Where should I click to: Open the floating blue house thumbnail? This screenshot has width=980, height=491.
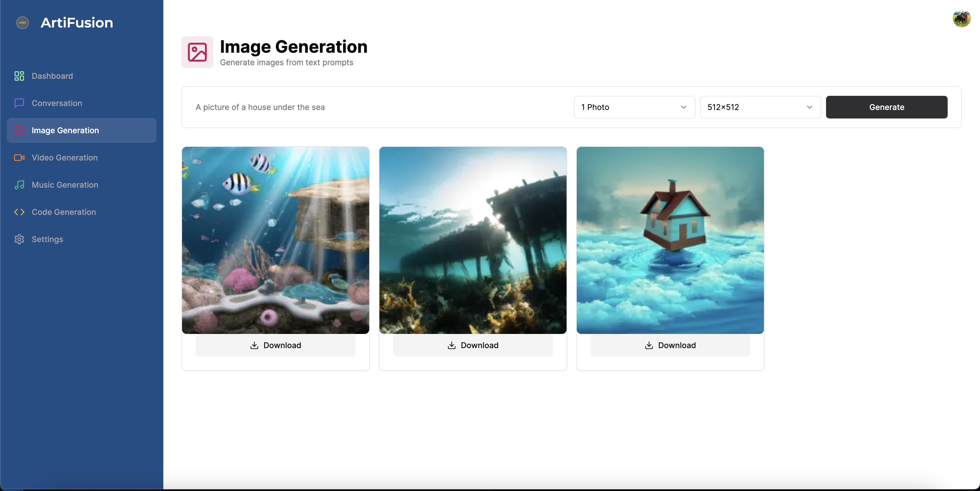(x=670, y=240)
